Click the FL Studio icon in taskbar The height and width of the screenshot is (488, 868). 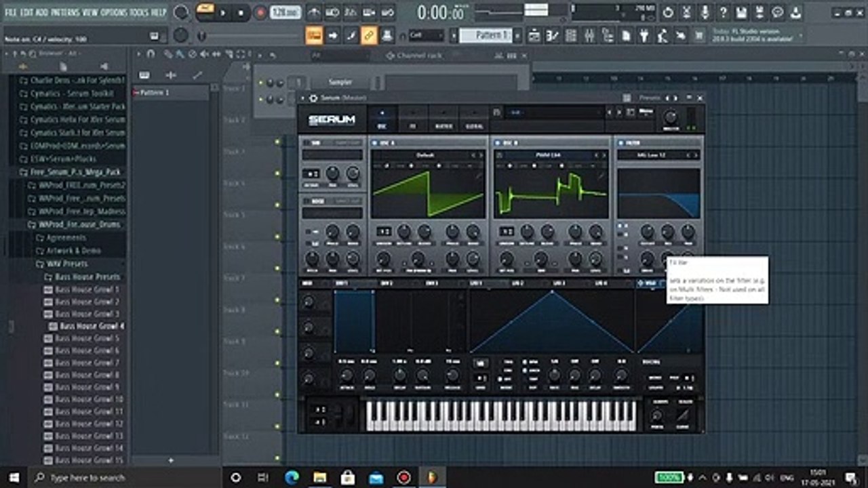[432, 477]
